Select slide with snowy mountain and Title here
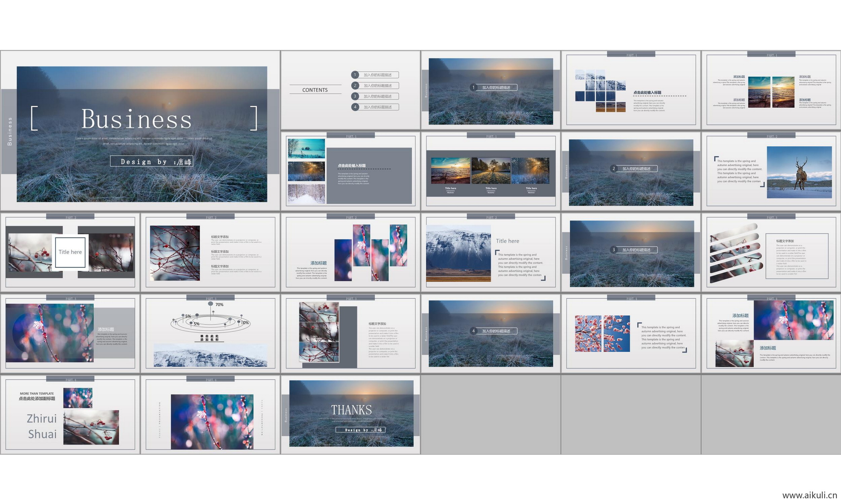 point(490,252)
